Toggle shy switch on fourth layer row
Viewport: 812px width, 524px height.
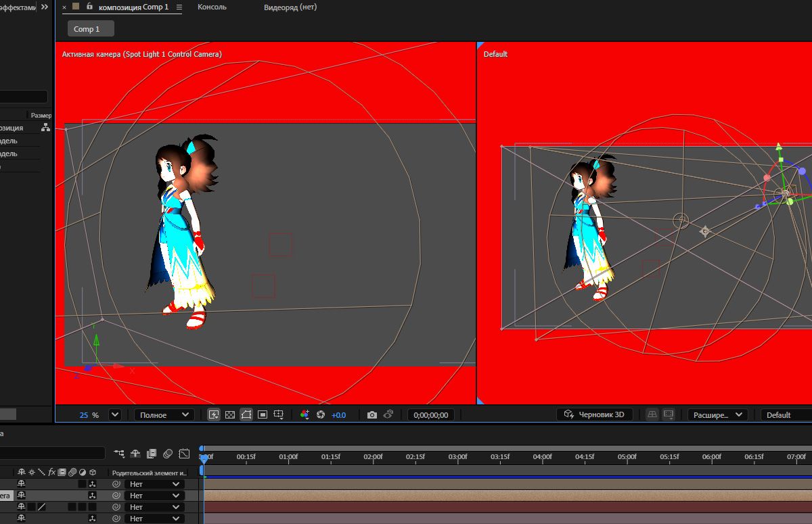click(x=22, y=518)
